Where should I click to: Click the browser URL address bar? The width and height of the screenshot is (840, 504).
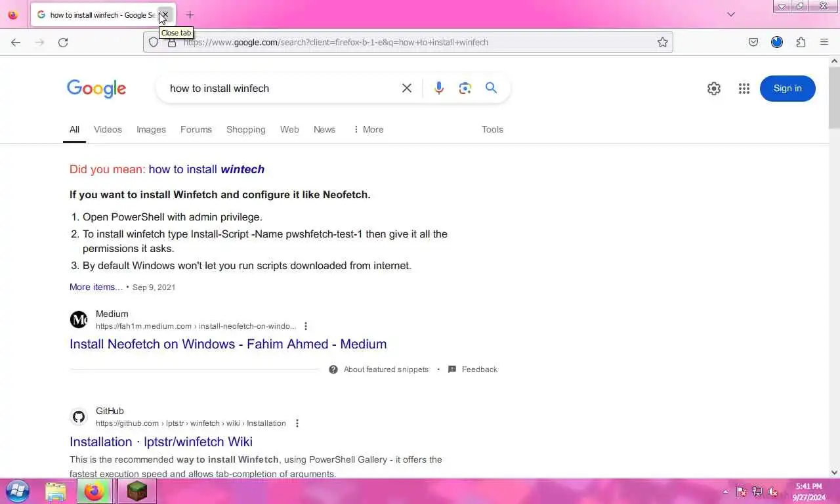(x=407, y=42)
